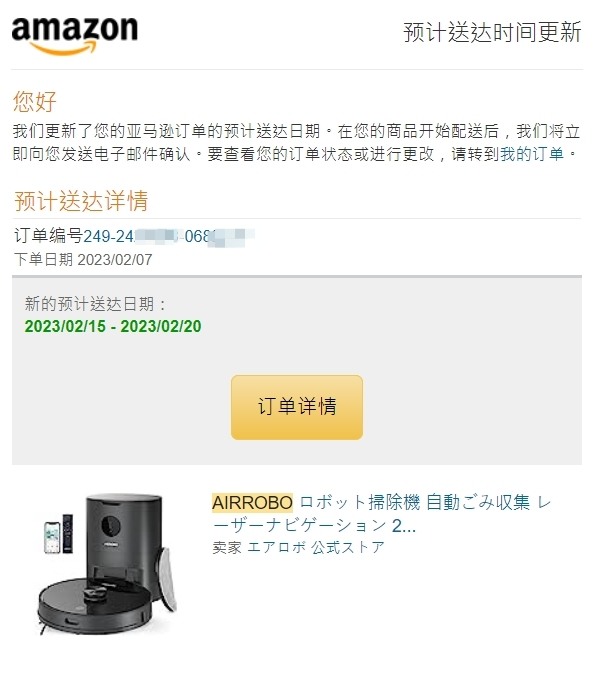The width and height of the screenshot is (593, 675).
Task: Click the Amazon logo
Action: coord(74,36)
